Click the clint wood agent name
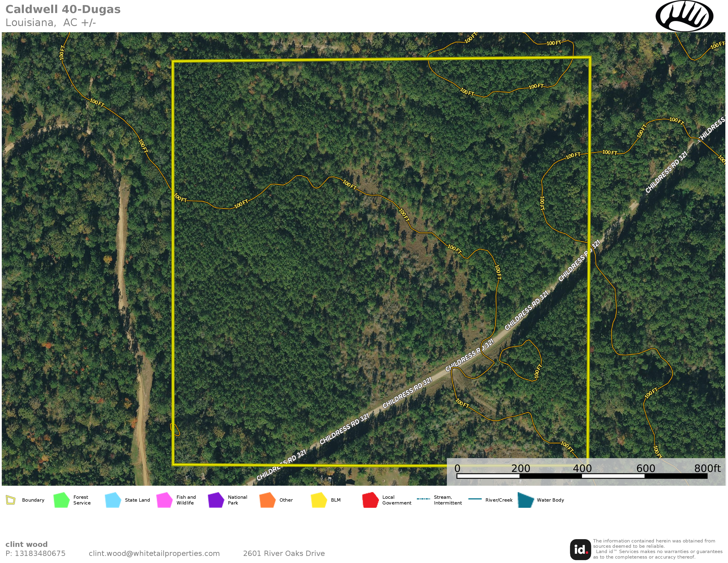This screenshot has width=728, height=563. click(26, 544)
